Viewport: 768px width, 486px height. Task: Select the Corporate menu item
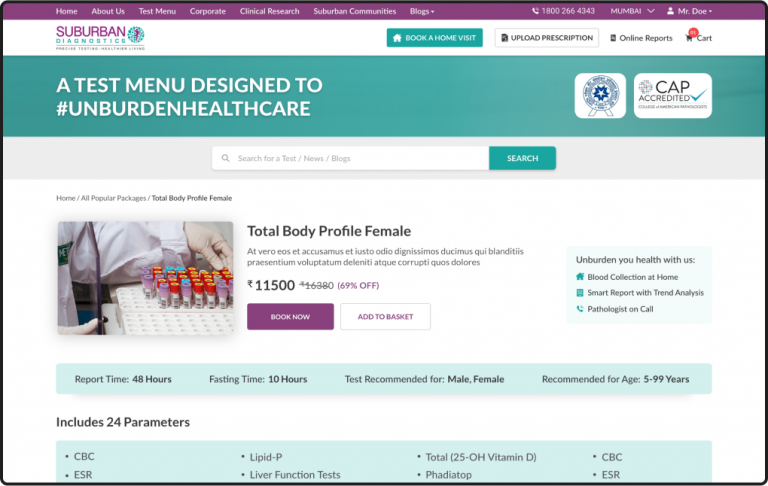pyautogui.click(x=208, y=11)
